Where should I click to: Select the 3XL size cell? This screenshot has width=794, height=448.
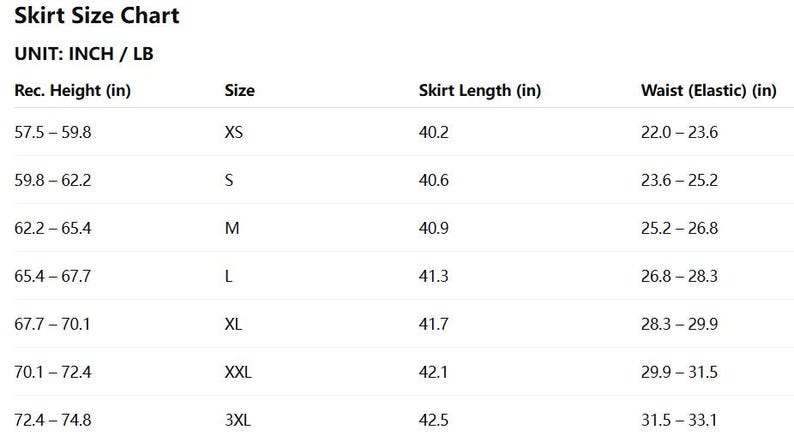[x=237, y=420]
